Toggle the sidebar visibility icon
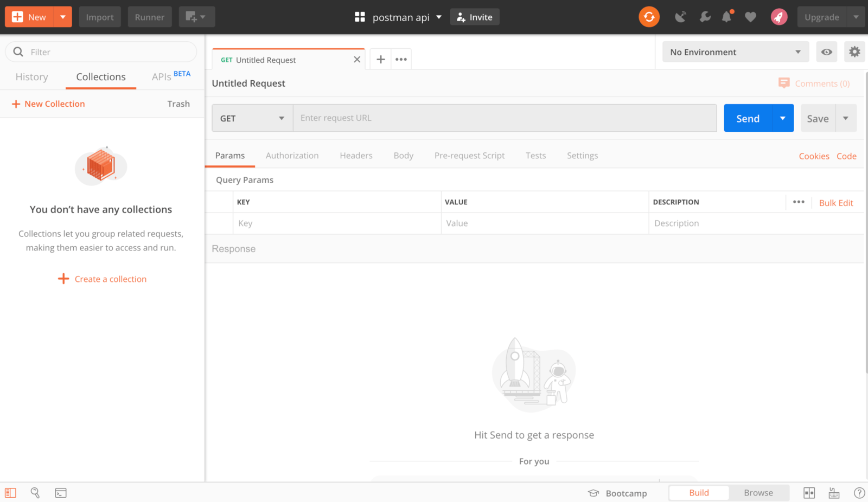868x502 pixels. click(x=10, y=493)
